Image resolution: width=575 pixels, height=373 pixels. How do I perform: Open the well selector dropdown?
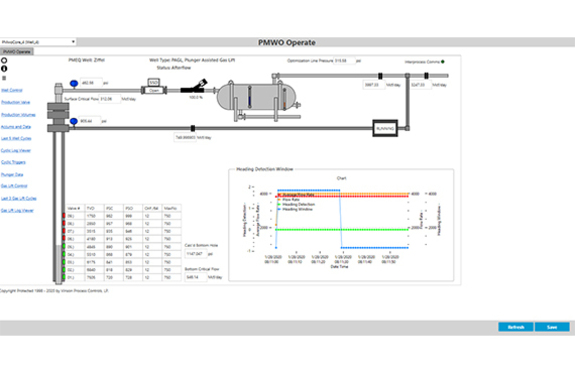point(38,42)
